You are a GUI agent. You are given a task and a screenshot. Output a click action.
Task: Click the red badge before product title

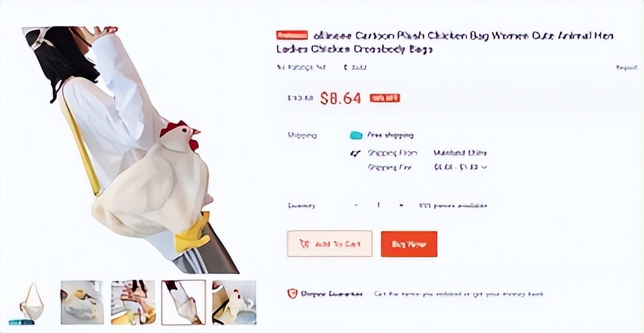(292, 35)
